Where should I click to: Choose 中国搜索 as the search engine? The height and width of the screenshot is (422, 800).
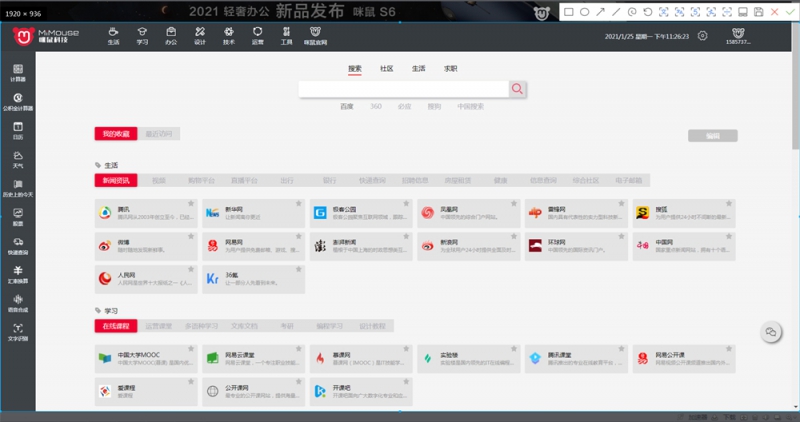[x=470, y=107]
